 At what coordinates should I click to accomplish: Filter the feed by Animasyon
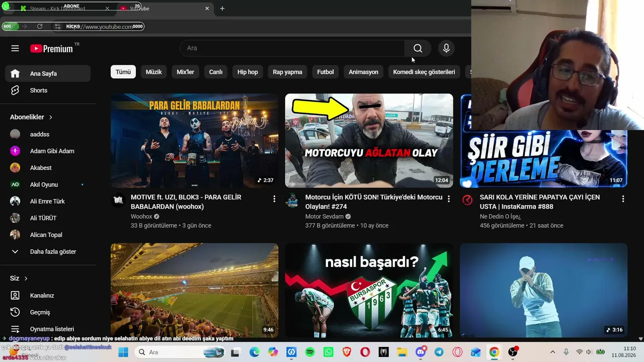[x=363, y=72]
